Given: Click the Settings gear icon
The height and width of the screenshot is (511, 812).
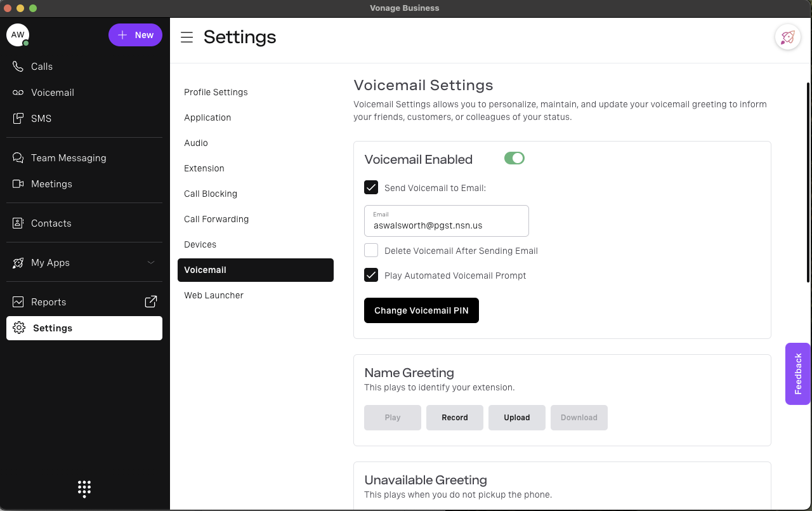Looking at the screenshot, I should 19,328.
